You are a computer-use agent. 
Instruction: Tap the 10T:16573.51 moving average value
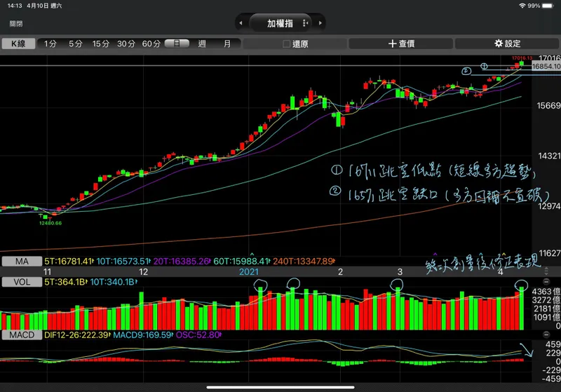(x=123, y=262)
